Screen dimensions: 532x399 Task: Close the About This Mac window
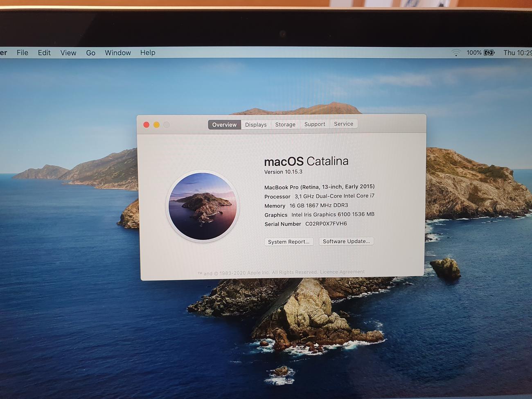tap(146, 125)
